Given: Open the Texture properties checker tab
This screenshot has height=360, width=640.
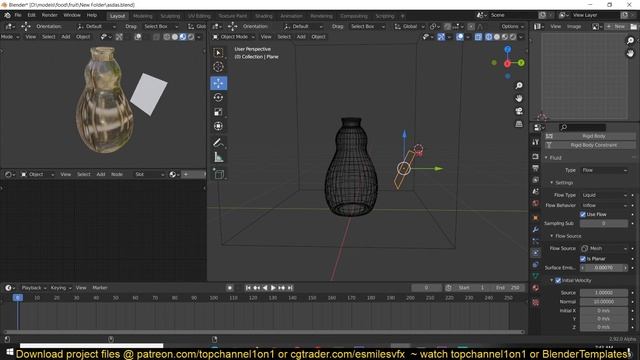Looking at the screenshot, I should (536, 302).
